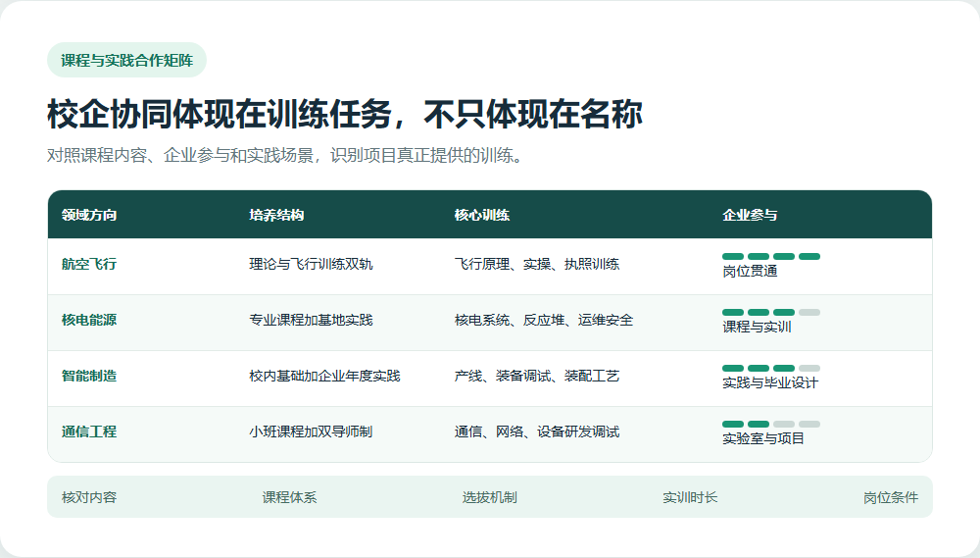
Task: Select the 智能制造 row label
Action: point(89,376)
